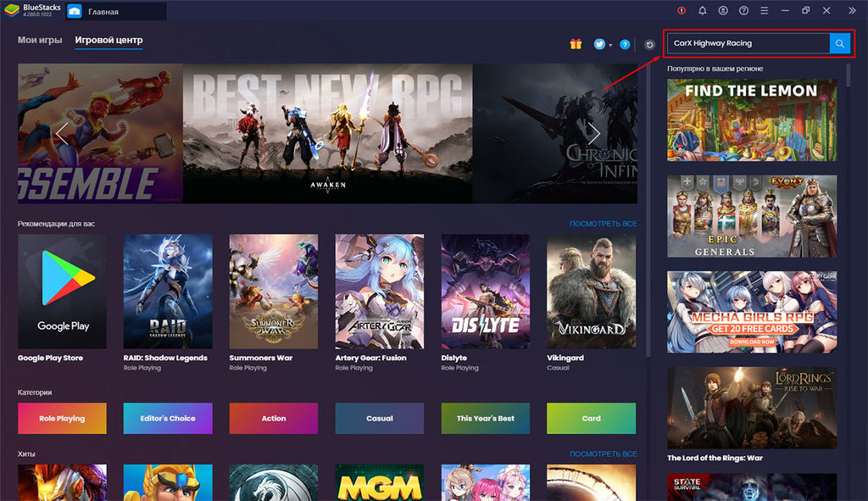
Task: Click ПОСМОТРЕТЬ ВСЕ next to Хиты
Action: pos(603,454)
